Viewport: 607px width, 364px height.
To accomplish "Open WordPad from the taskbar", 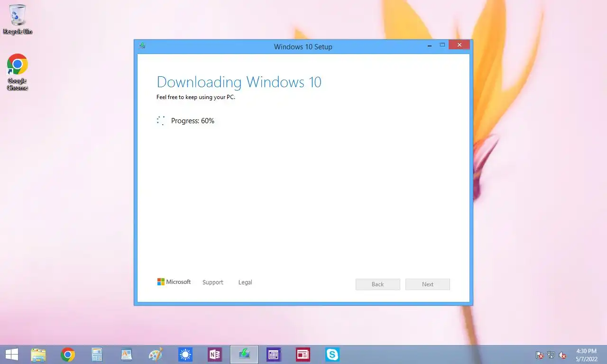I will (127, 355).
